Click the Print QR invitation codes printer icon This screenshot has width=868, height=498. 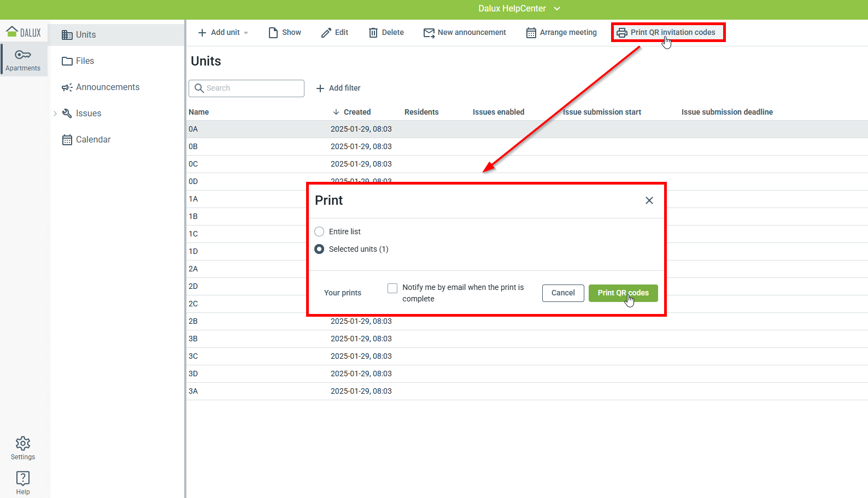point(621,33)
